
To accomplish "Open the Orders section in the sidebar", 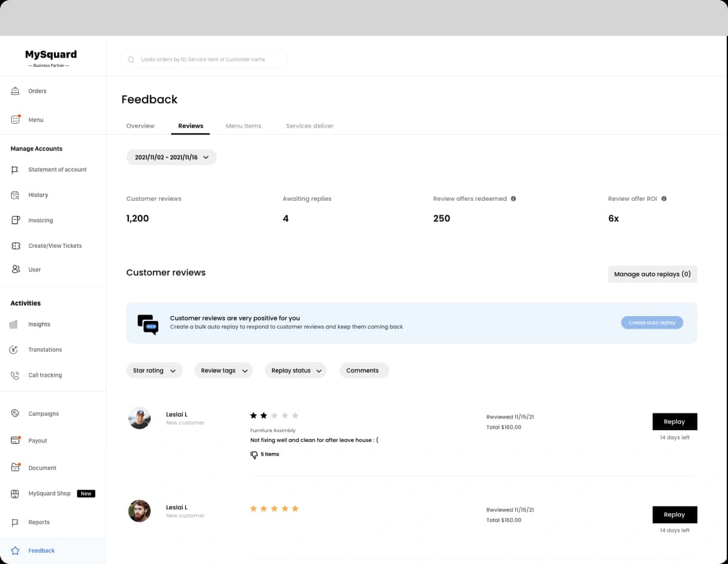I will pyautogui.click(x=37, y=90).
